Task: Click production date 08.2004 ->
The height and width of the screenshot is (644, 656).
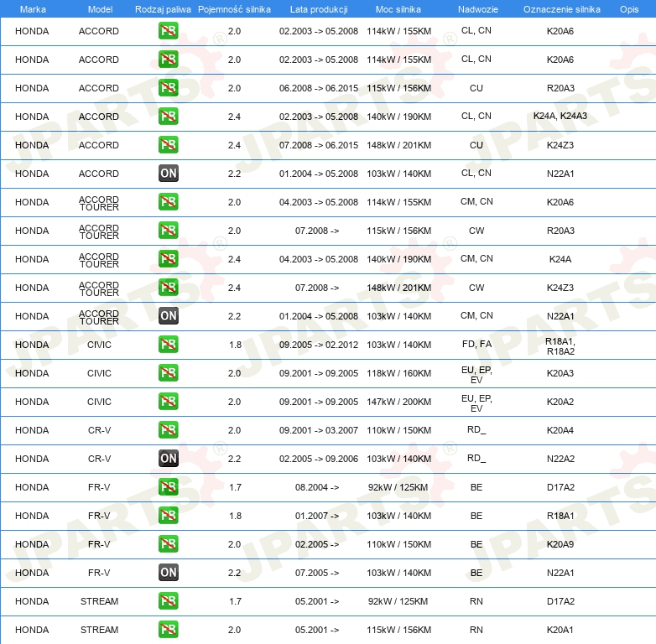Action: pos(317,487)
